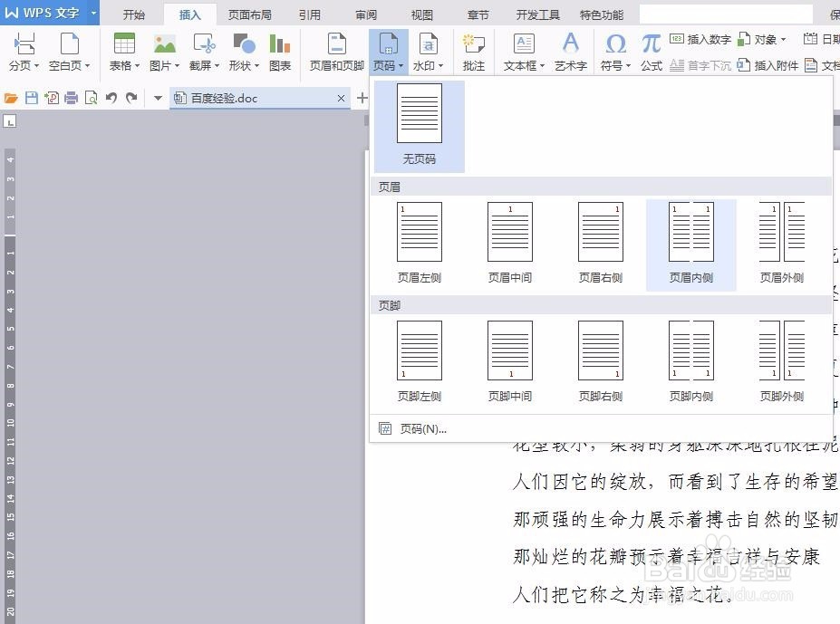
Task: Open the 表格 table icon
Action: [x=124, y=43]
